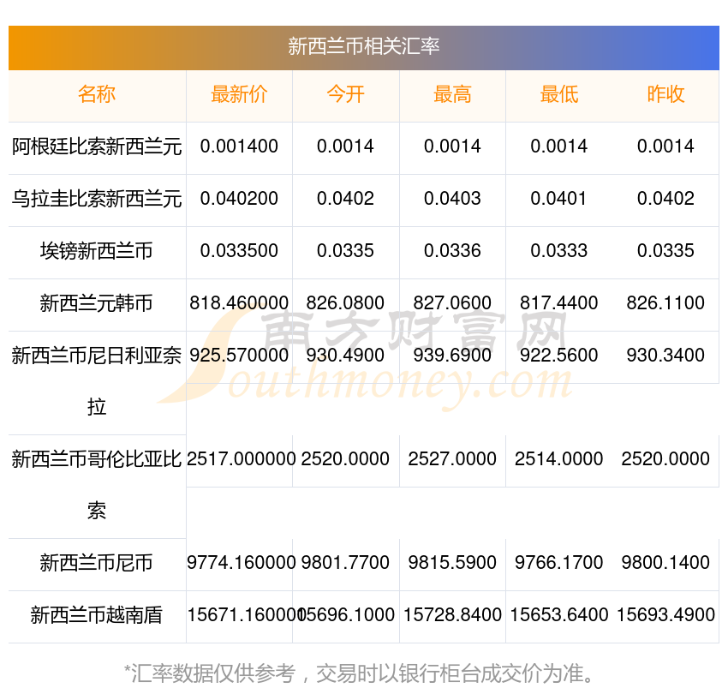Click the 817.4400 lowest value cell
This screenshot has width=728, height=700.
(559, 303)
